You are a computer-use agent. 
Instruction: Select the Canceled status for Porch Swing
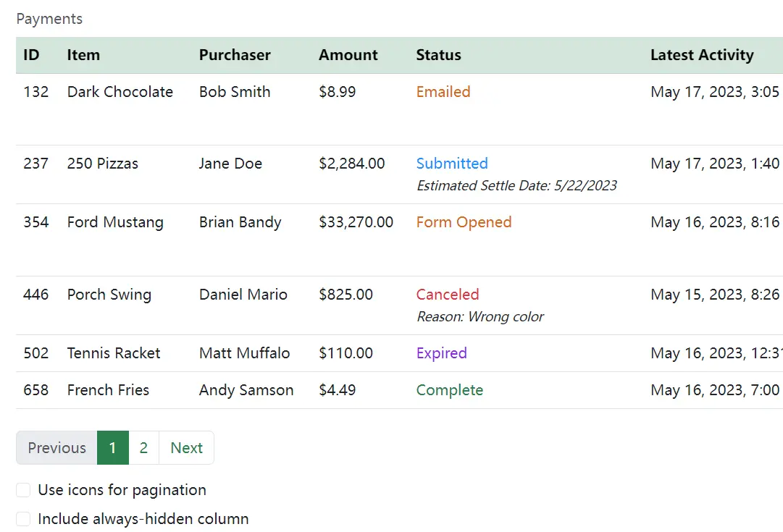point(447,295)
